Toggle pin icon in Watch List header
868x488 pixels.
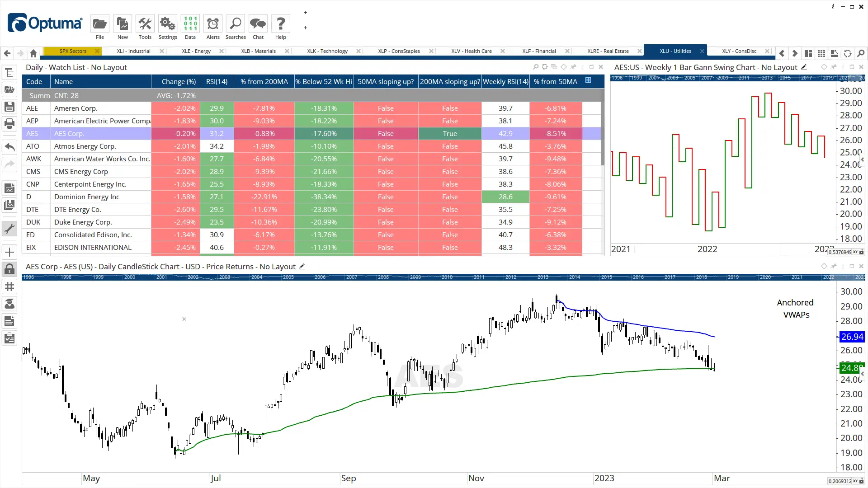[573, 67]
